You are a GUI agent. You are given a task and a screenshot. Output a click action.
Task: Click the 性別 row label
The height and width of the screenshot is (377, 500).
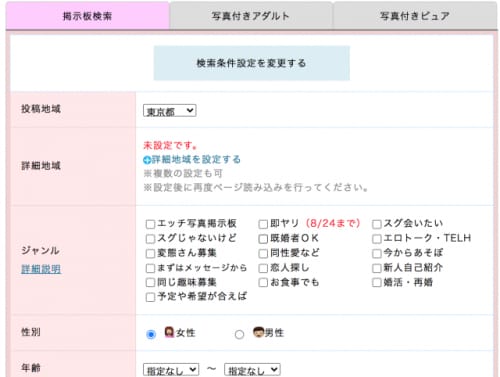[x=31, y=332]
